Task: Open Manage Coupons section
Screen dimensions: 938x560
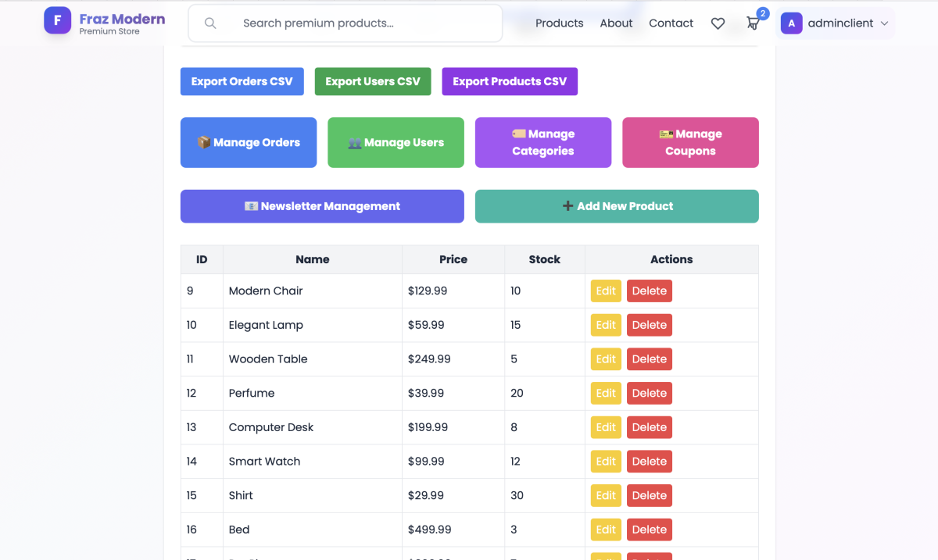Action: point(690,142)
